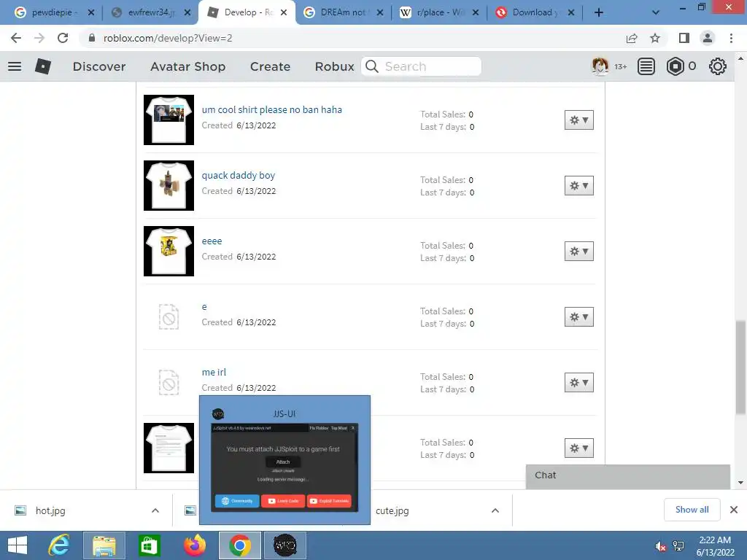Open Chrome three-dot menu
This screenshot has width=747, height=560.
[x=731, y=38]
